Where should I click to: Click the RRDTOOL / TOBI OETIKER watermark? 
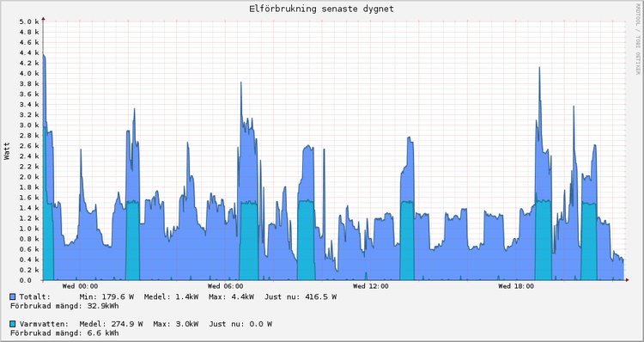tap(638, 39)
